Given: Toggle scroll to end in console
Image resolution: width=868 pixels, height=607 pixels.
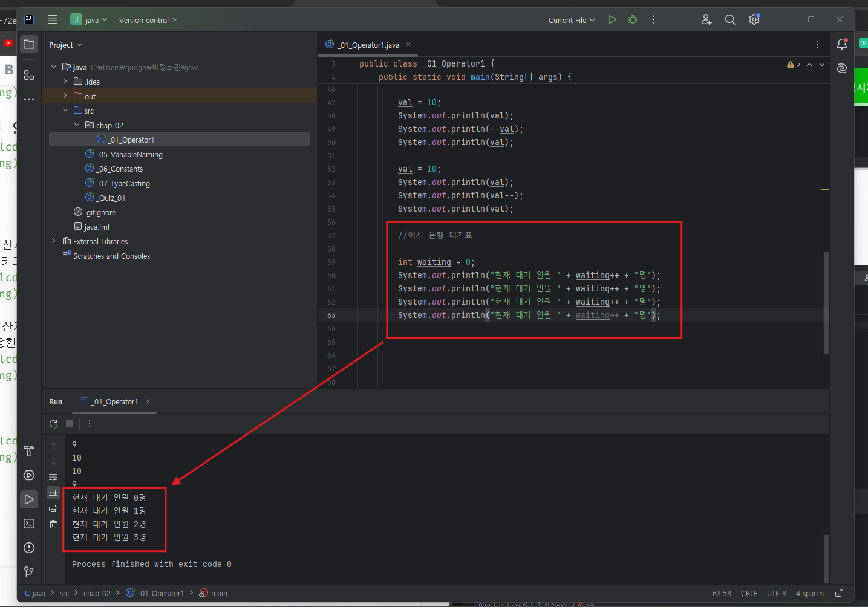Looking at the screenshot, I should 53,493.
